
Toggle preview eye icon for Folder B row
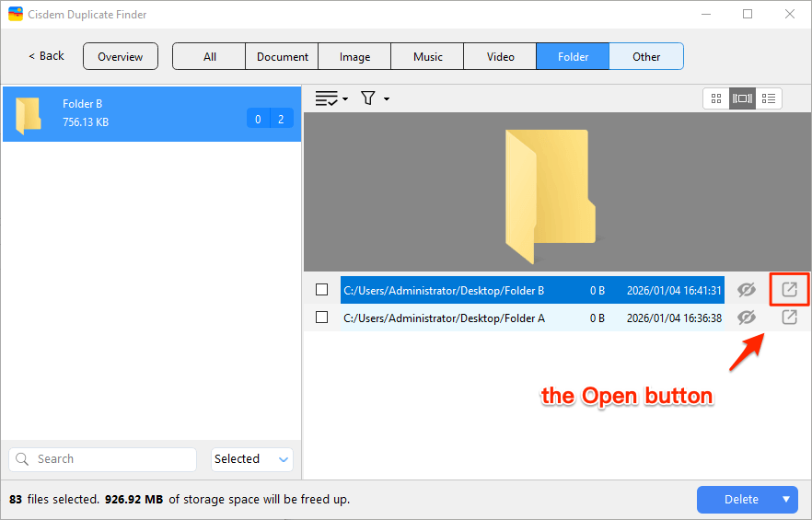click(747, 290)
